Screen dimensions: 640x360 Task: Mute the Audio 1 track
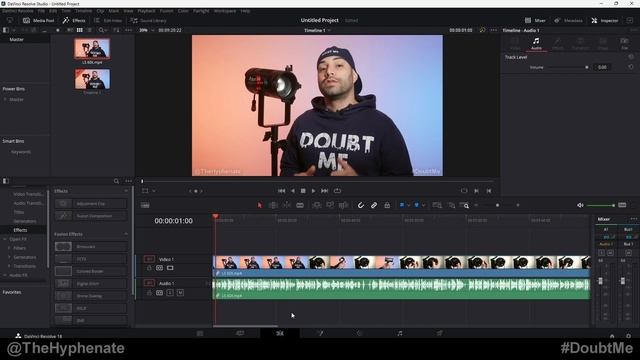click(180, 293)
